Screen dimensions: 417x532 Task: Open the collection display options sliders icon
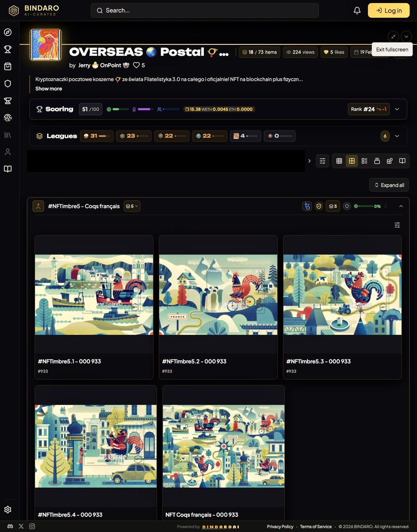point(397,225)
